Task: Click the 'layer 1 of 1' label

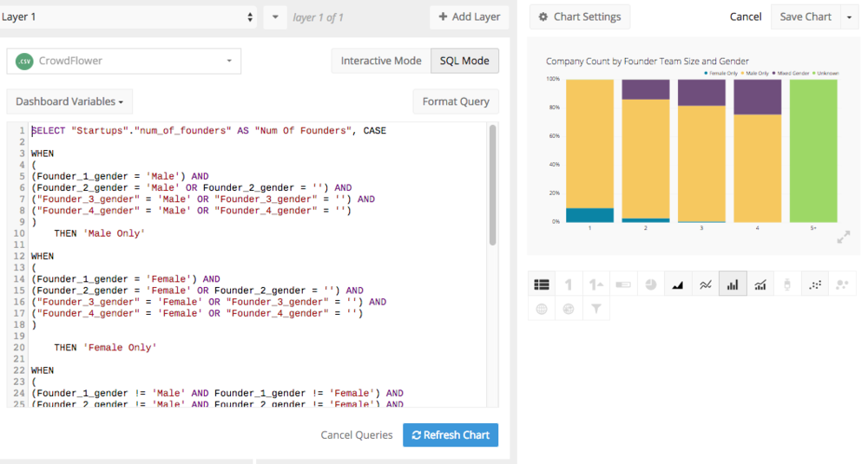Action: point(318,17)
